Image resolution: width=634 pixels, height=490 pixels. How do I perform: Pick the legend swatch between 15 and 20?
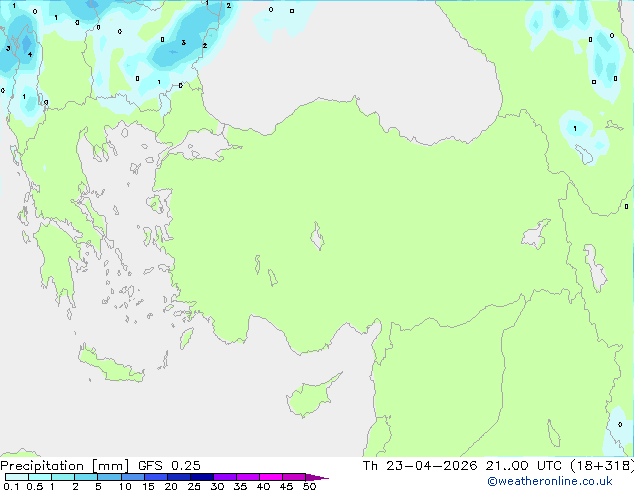[156, 477]
